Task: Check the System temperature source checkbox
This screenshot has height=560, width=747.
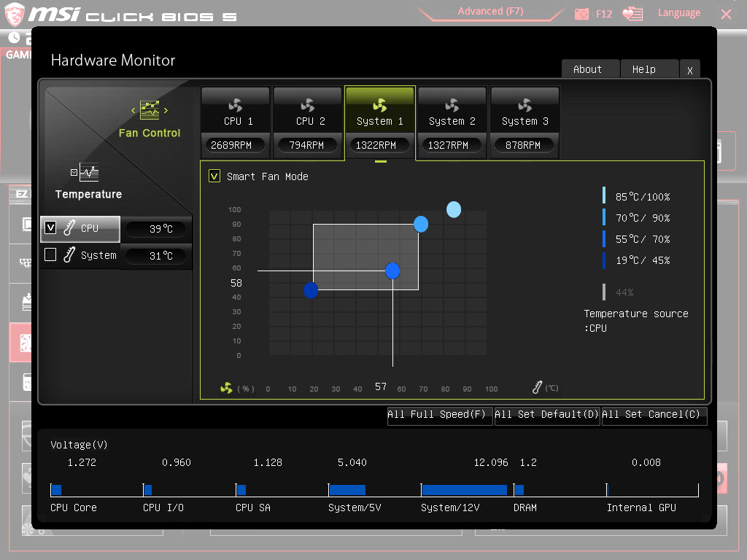Action: point(50,254)
